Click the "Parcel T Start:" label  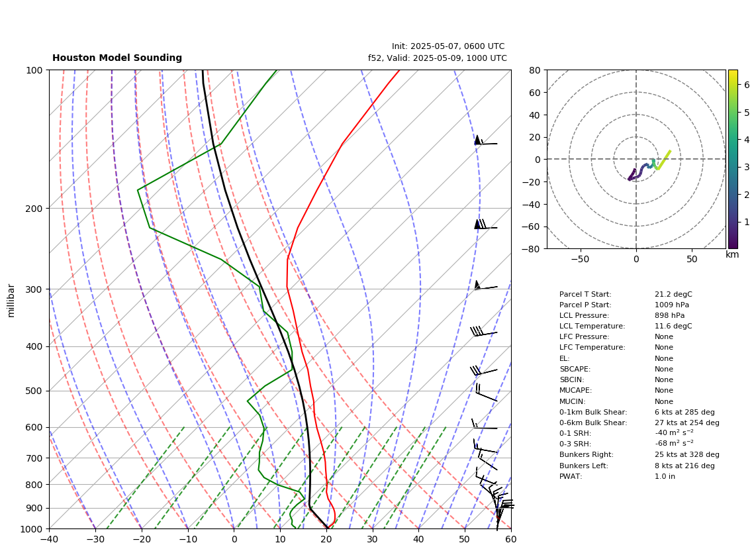point(585,294)
